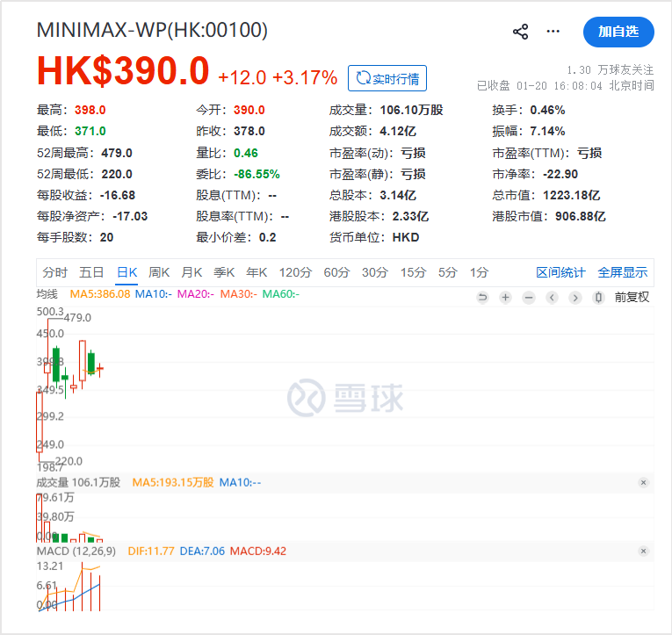672x635 pixels.
Task: Click the 振幅 7.14% value
Action: click(547, 131)
